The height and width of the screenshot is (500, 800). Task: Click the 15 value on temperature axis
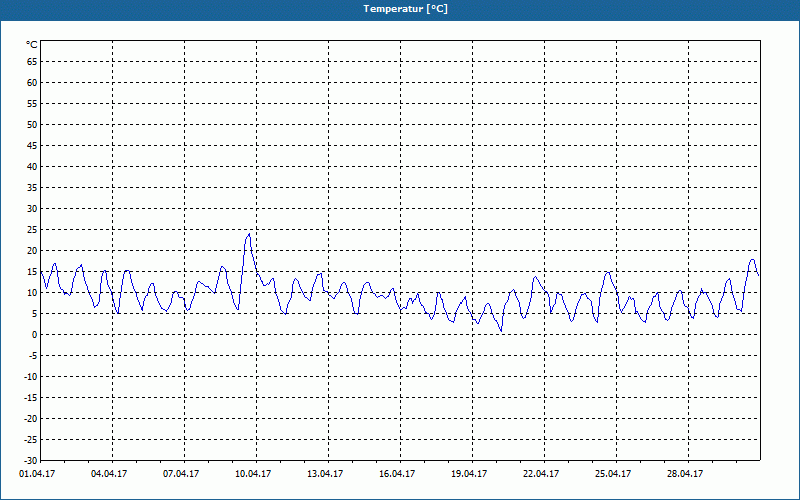[32, 271]
